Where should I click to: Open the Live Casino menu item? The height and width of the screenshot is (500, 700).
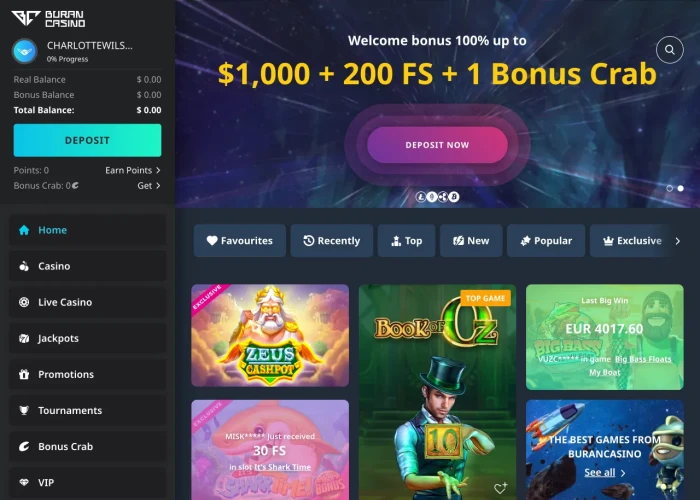(x=88, y=302)
